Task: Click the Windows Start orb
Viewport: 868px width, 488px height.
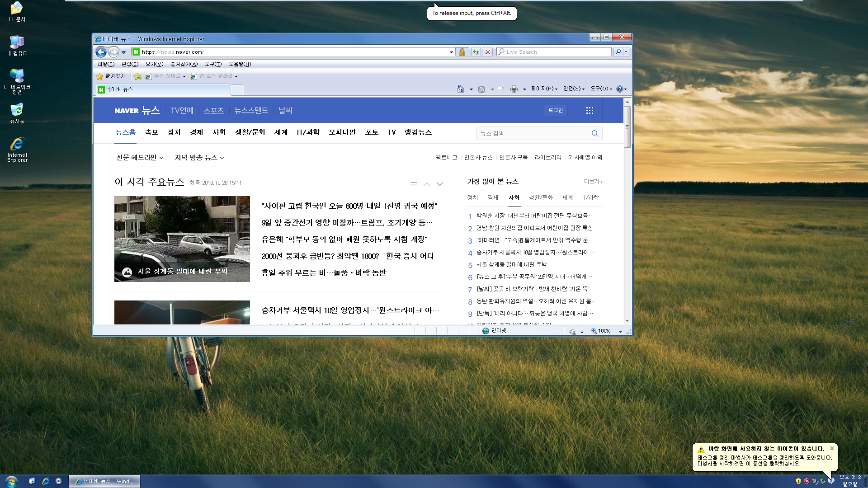Action: [11, 481]
